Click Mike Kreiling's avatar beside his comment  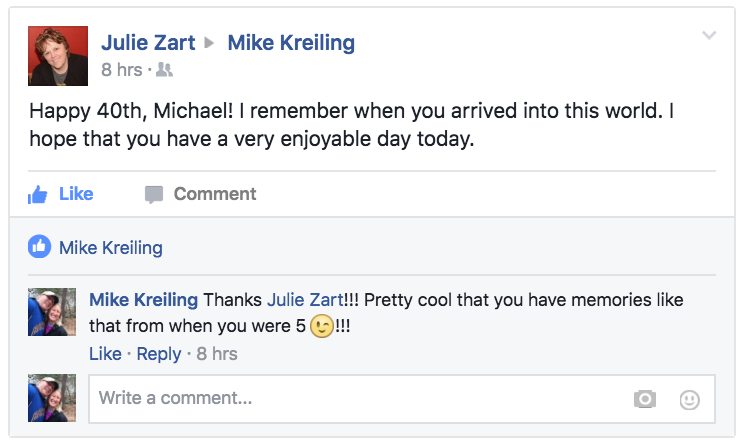click(x=53, y=314)
